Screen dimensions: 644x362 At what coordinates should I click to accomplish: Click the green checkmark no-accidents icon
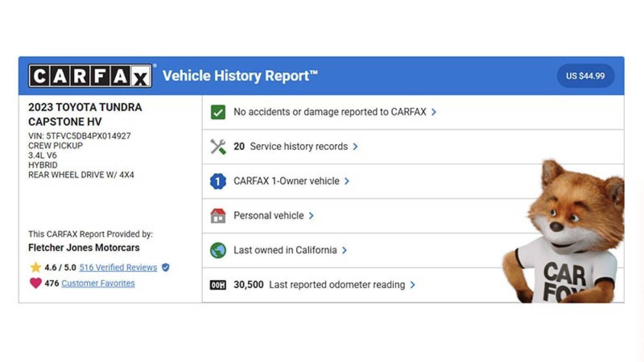point(218,112)
